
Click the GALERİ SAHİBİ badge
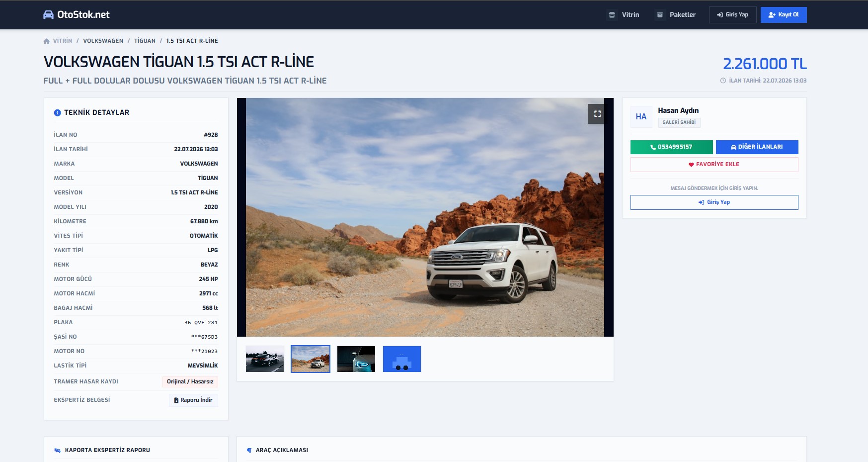679,122
